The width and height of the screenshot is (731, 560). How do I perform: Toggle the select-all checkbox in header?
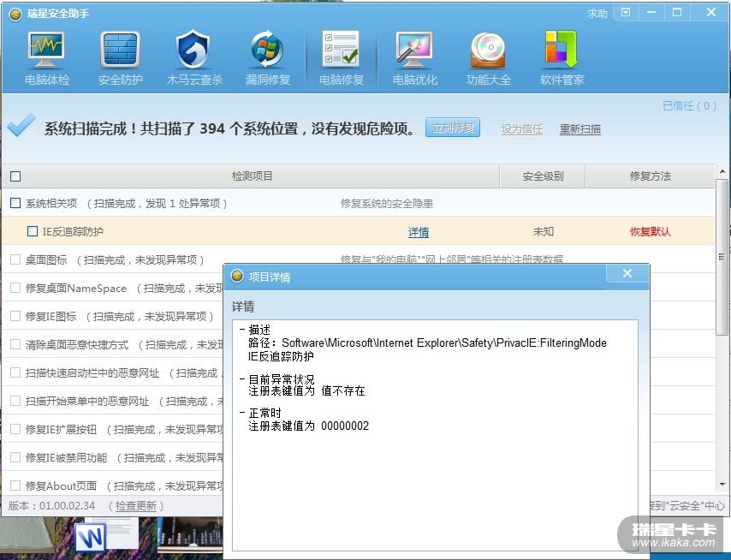15,176
